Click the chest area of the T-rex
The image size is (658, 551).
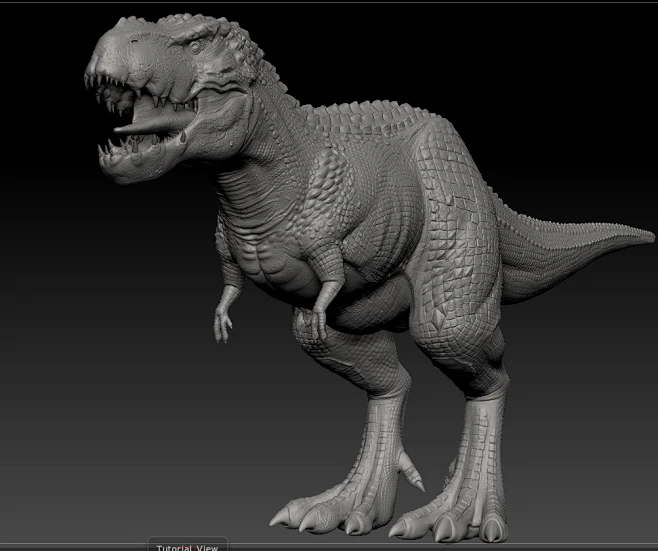click(x=270, y=262)
